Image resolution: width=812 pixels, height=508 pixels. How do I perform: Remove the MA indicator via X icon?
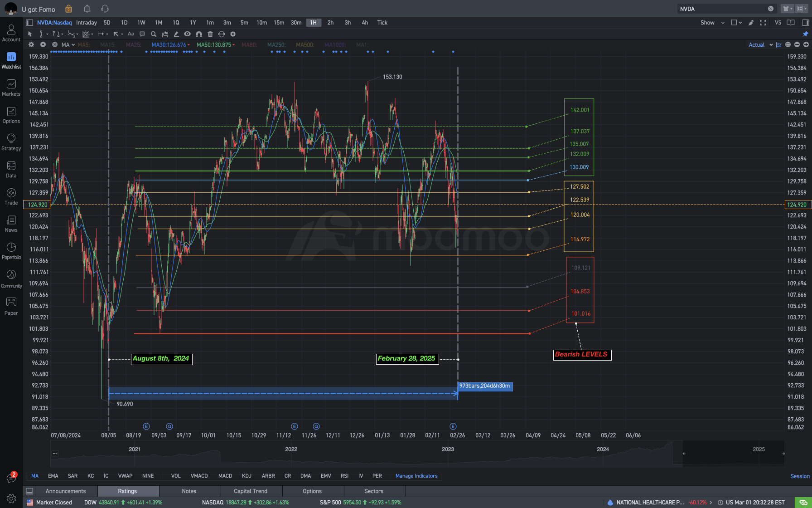pyautogui.click(x=54, y=45)
